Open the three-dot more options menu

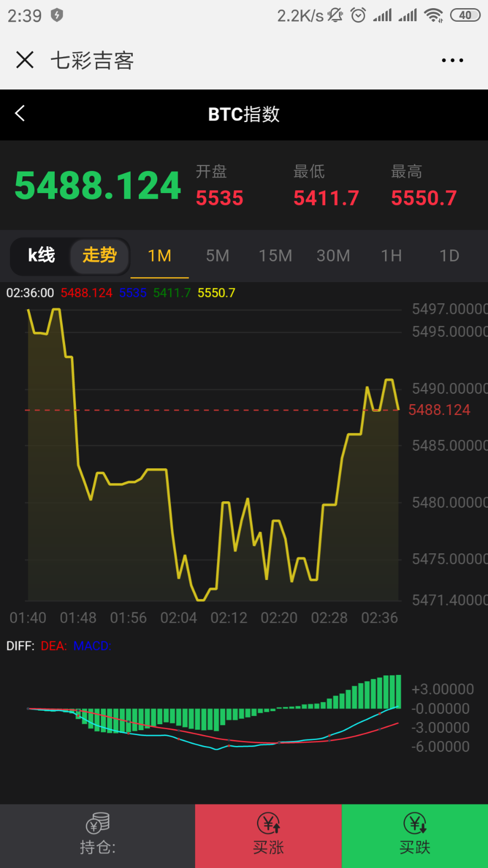pos(452,60)
